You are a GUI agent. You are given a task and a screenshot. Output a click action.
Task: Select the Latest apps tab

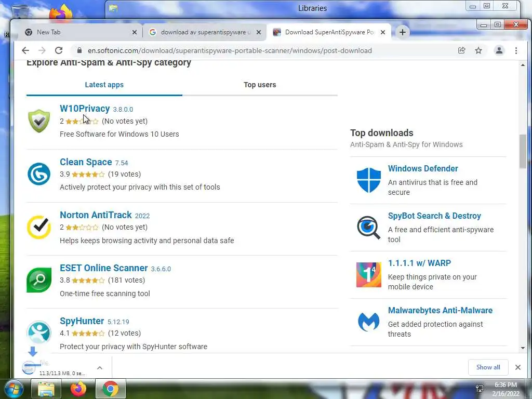104,85
